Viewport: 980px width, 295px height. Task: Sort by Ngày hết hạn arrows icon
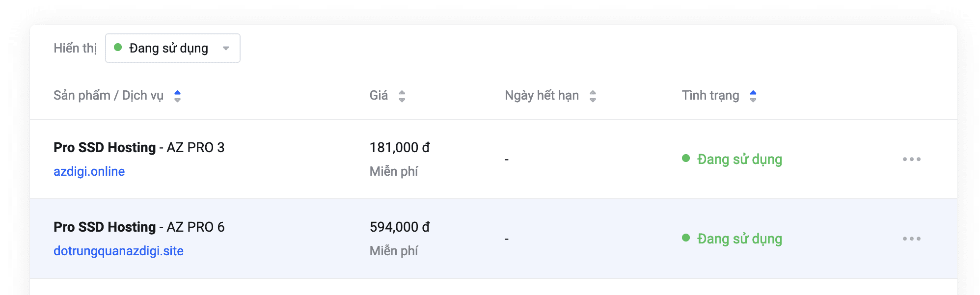coord(593,96)
